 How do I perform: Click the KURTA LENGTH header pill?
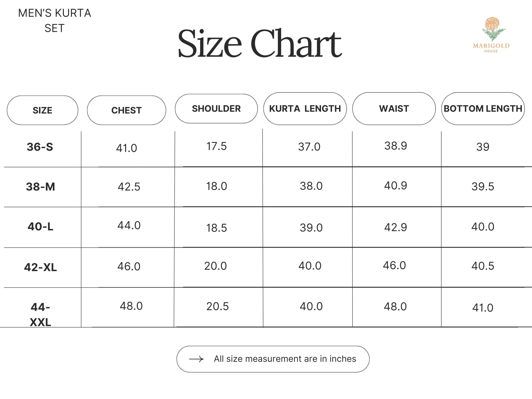[305, 108]
